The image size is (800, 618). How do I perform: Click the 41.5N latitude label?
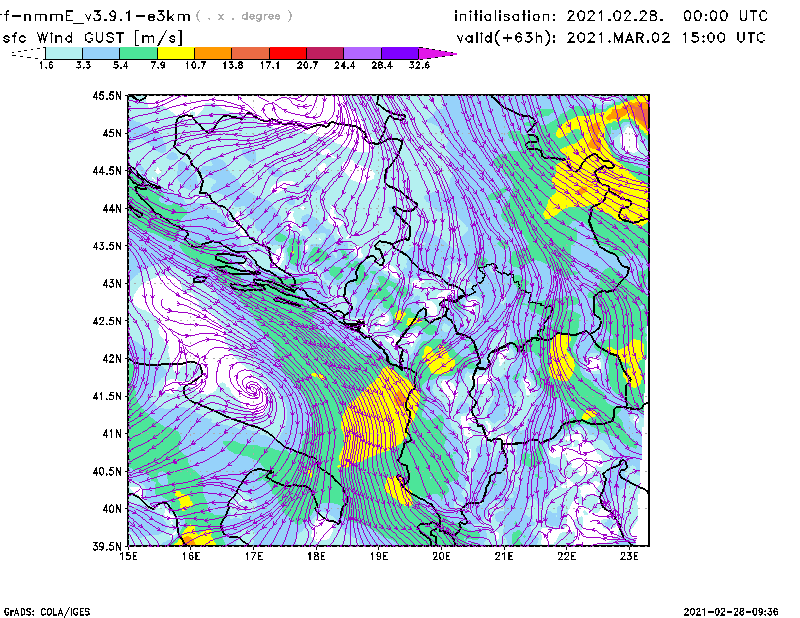click(107, 396)
